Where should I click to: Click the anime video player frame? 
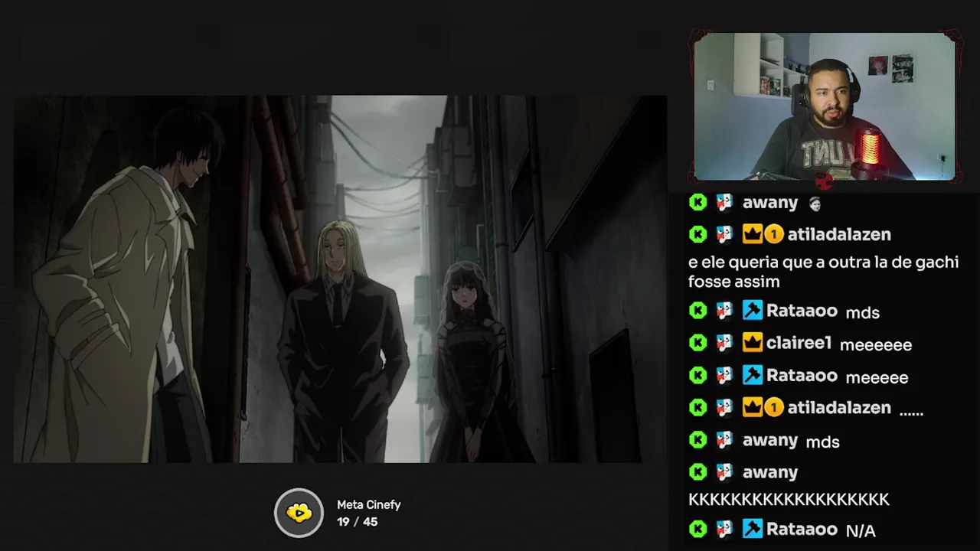click(340, 279)
